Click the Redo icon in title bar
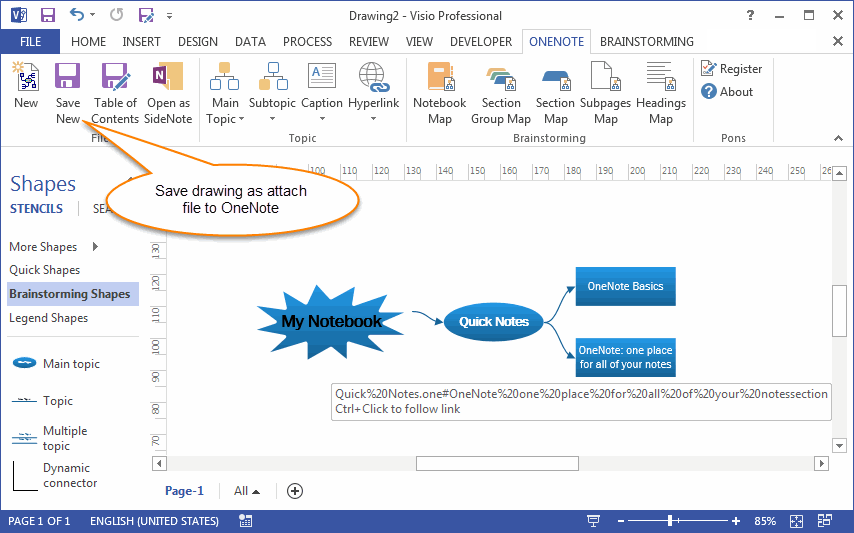 [116, 15]
